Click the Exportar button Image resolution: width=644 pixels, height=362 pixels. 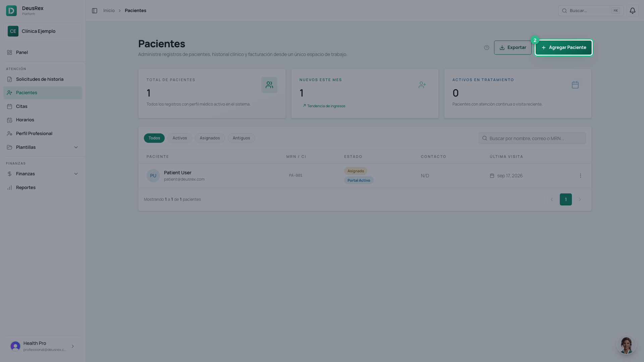(x=513, y=48)
